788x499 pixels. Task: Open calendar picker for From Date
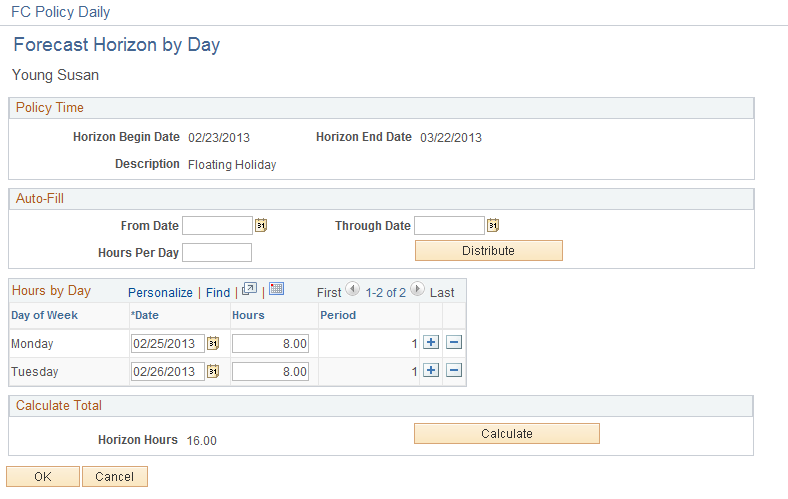coord(261,226)
